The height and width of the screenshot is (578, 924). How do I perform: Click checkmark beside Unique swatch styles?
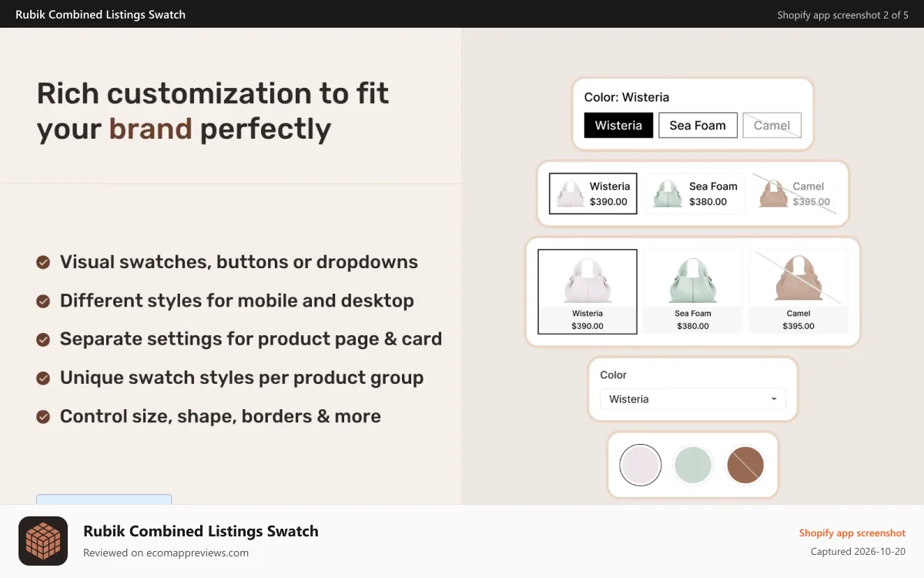[44, 378]
